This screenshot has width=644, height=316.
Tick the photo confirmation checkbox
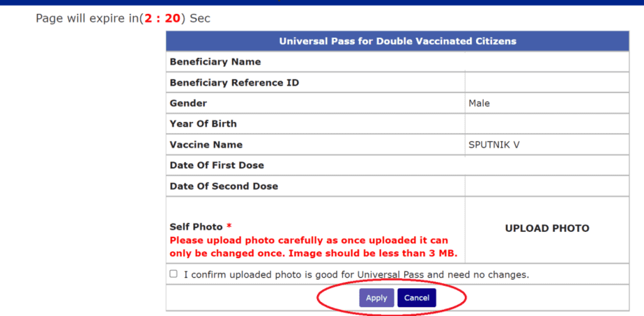click(174, 274)
